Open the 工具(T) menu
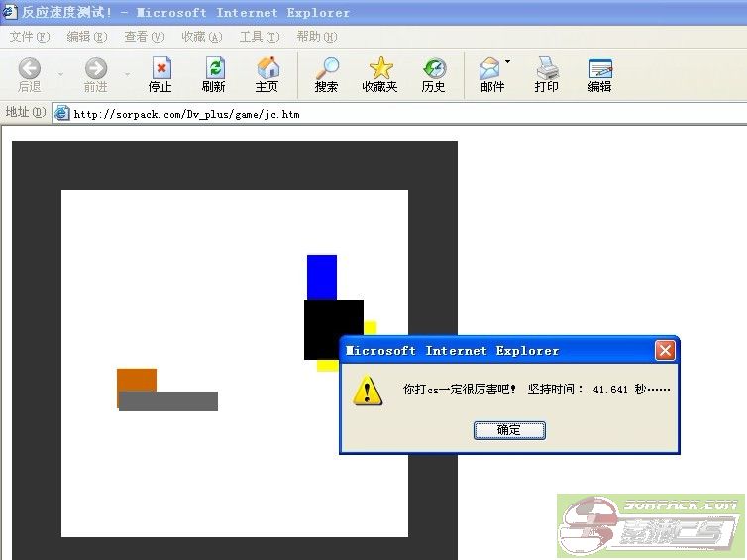The image size is (747, 560). [259, 37]
